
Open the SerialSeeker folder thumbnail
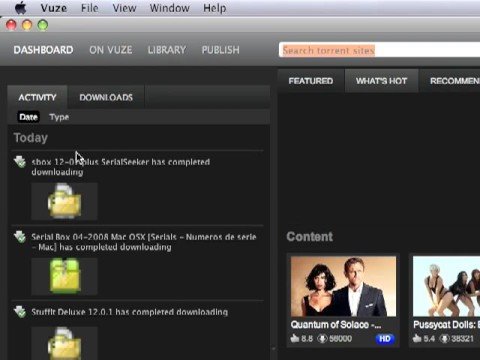[64, 201]
